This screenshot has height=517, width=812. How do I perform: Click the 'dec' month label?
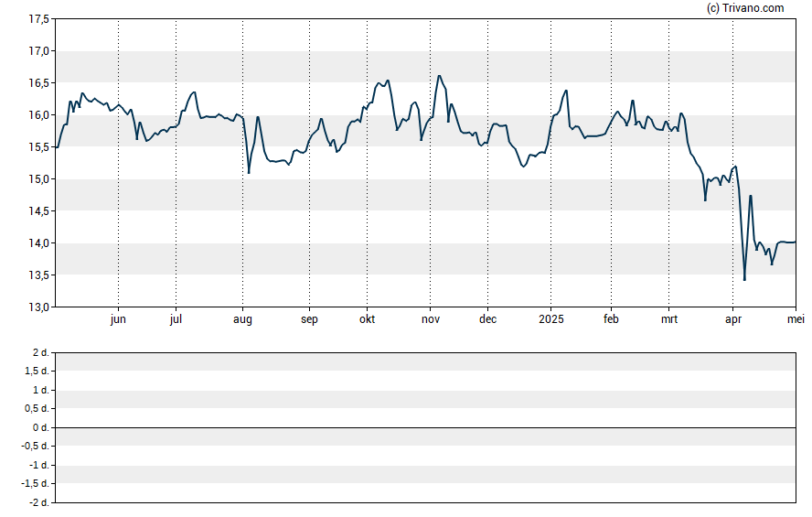487,319
